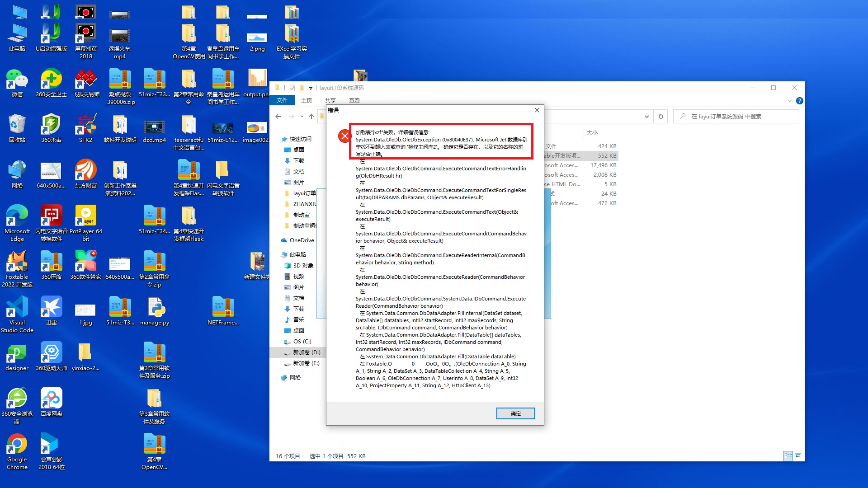Screen dimensions: 868x488
Task: Click properties checkmark icon in title bar
Action: [x=292, y=88]
